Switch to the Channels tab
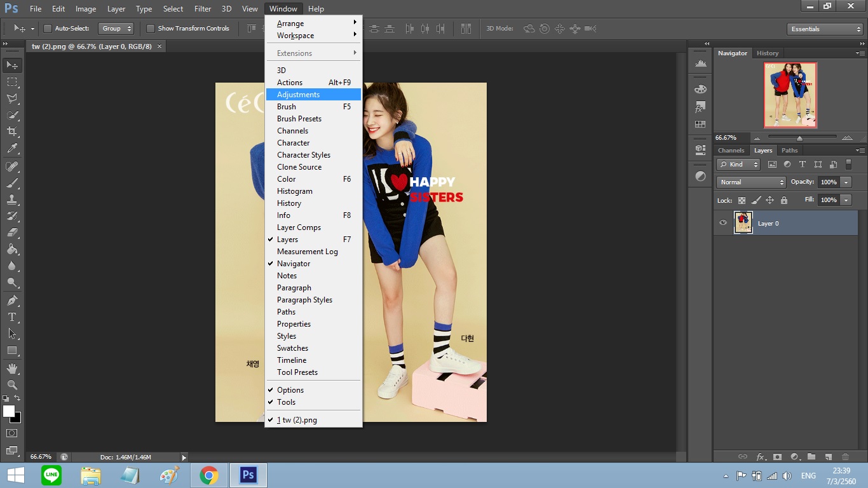 pyautogui.click(x=731, y=151)
